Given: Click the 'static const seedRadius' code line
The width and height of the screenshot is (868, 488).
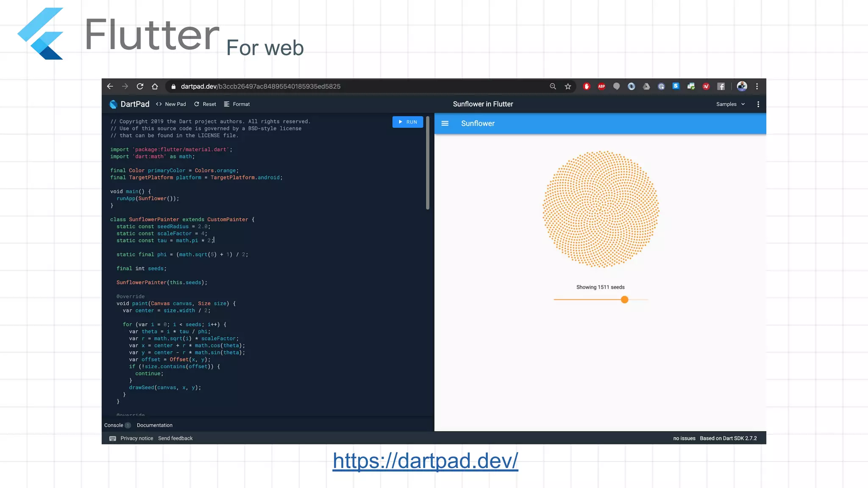Looking at the screenshot, I should click(163, 227).
